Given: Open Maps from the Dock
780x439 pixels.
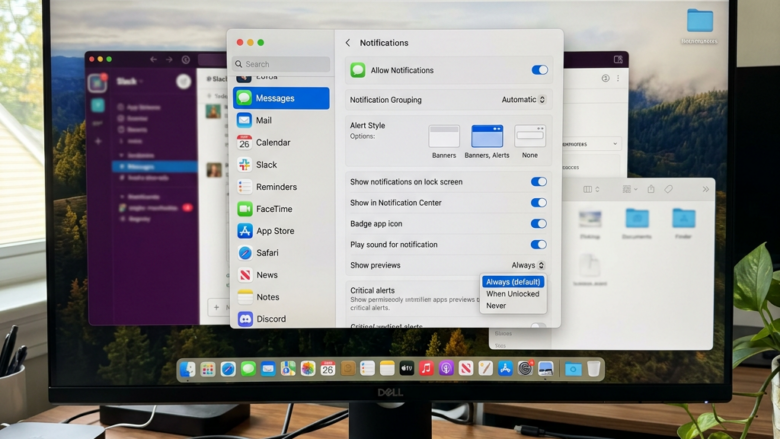Looking at the screenshot, I should point(288,369).
